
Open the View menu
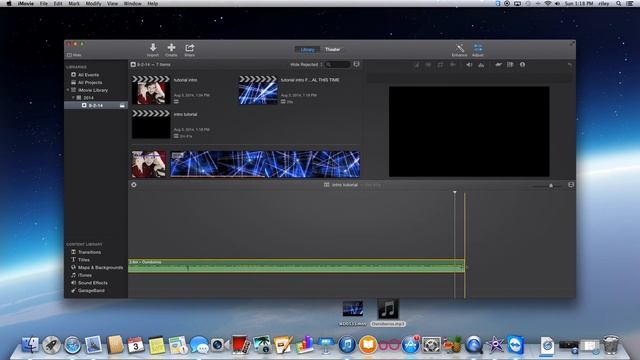(x=112, y=3)
